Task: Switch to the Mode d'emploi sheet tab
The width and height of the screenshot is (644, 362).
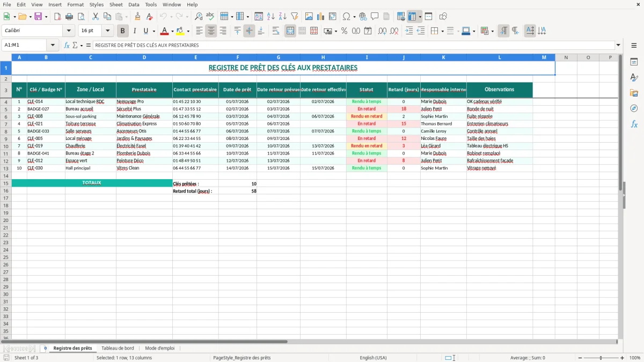Action: tap(159, 348)
